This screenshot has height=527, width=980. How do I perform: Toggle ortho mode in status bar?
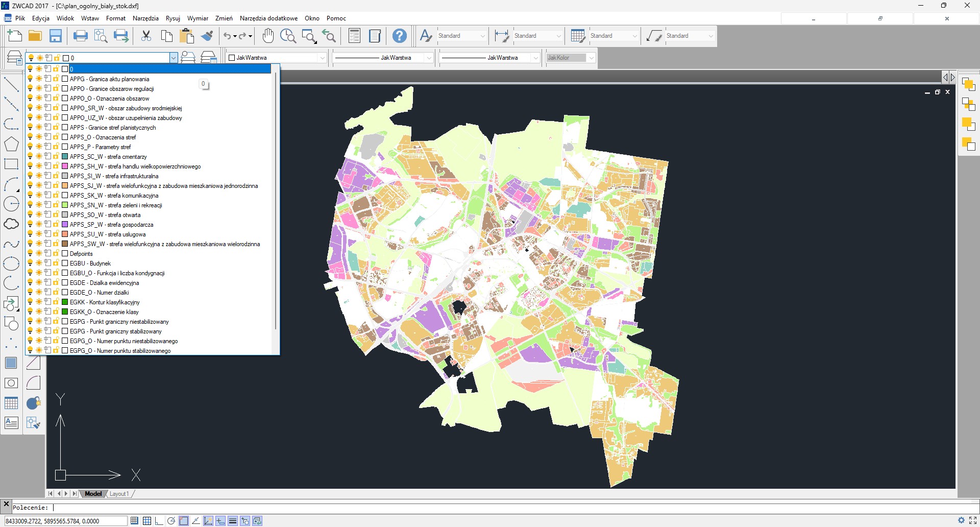(159, 521)
